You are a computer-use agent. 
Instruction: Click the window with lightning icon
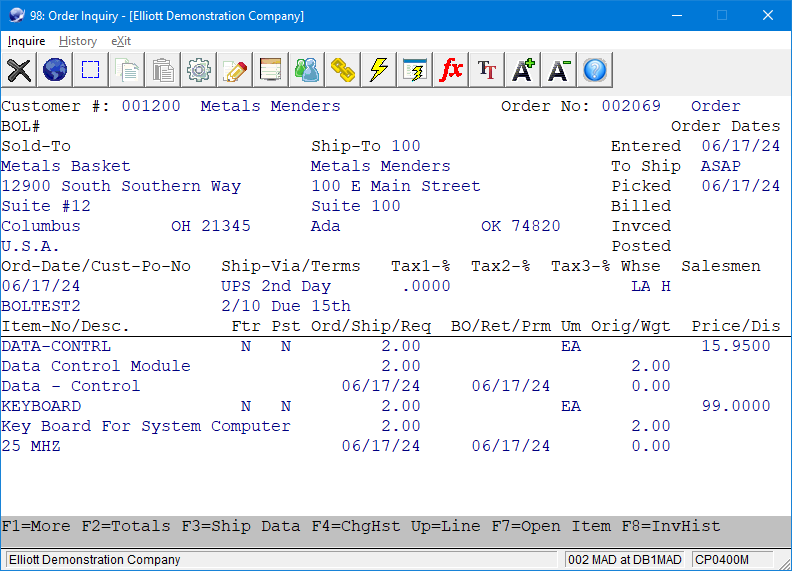point(415,70)
